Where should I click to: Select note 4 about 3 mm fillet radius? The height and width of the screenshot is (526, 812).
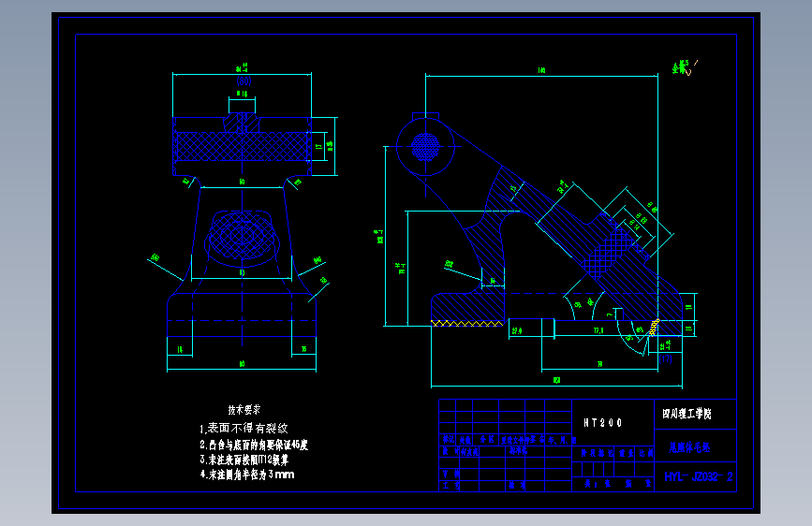coord(247,475)
